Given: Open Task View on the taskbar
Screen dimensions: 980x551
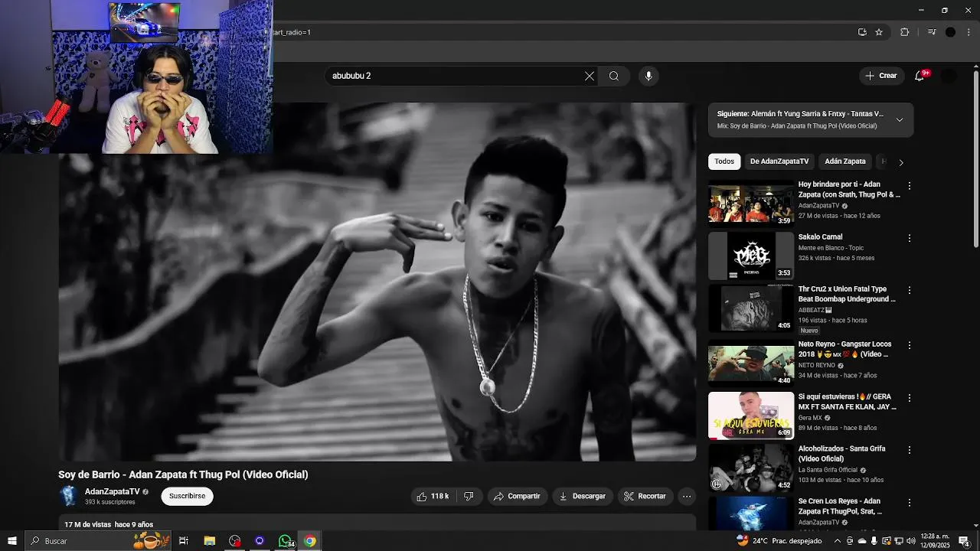Looking at the screenshot, I should 184,541.
